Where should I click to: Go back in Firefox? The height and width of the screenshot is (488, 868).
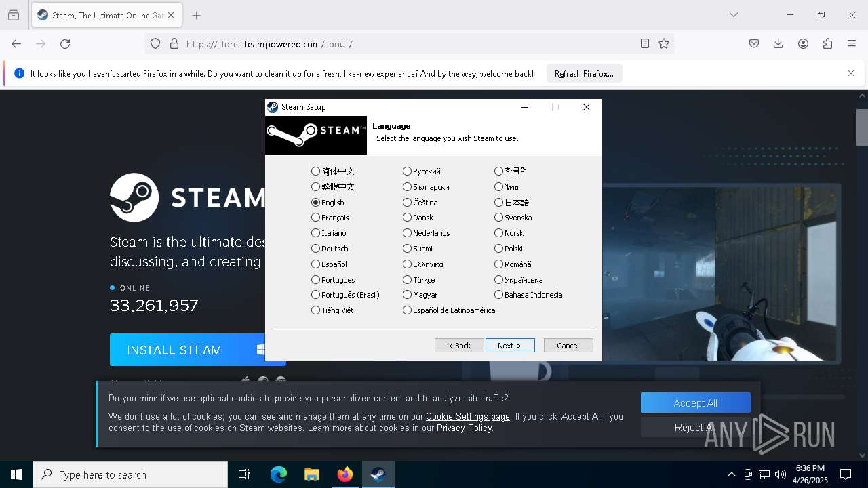pyautogui.click(x=16, y=43)
